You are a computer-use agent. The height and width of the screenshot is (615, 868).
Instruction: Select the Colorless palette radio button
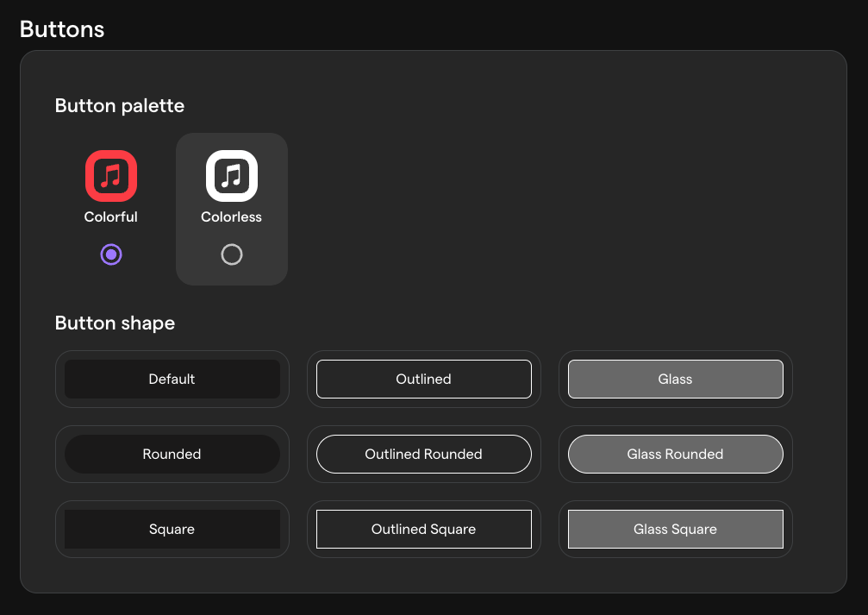[x=231, y=254]
